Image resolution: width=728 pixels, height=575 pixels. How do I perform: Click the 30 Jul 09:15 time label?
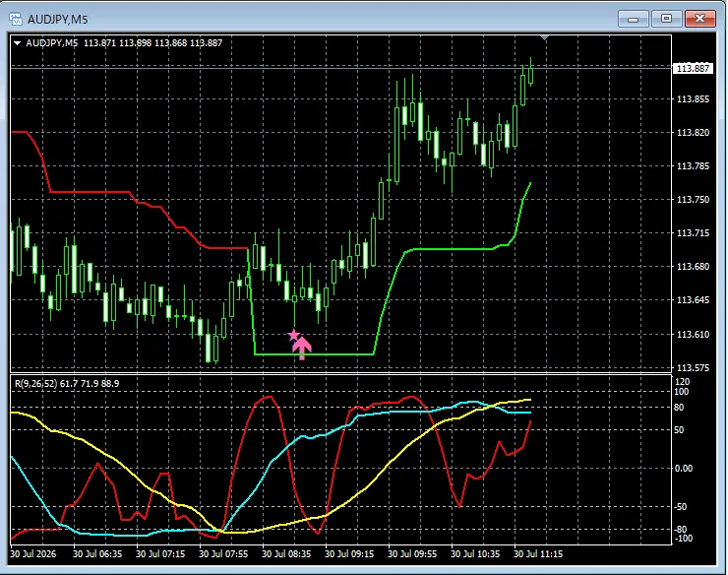point(349,554)
